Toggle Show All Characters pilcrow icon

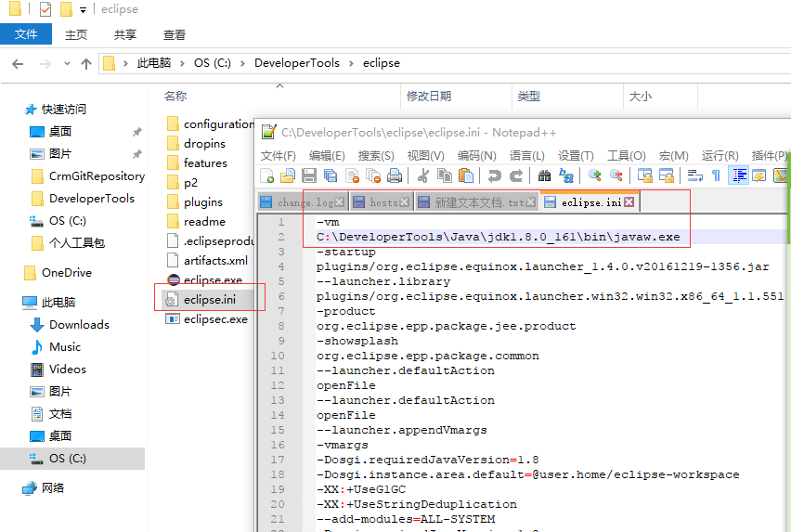point(717,175)
